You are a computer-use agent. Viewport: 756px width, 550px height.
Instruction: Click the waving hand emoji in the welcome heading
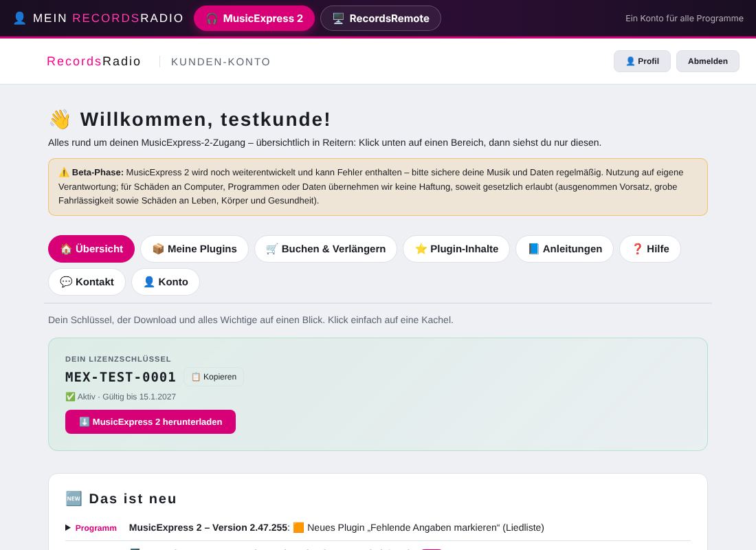[60, 119]
